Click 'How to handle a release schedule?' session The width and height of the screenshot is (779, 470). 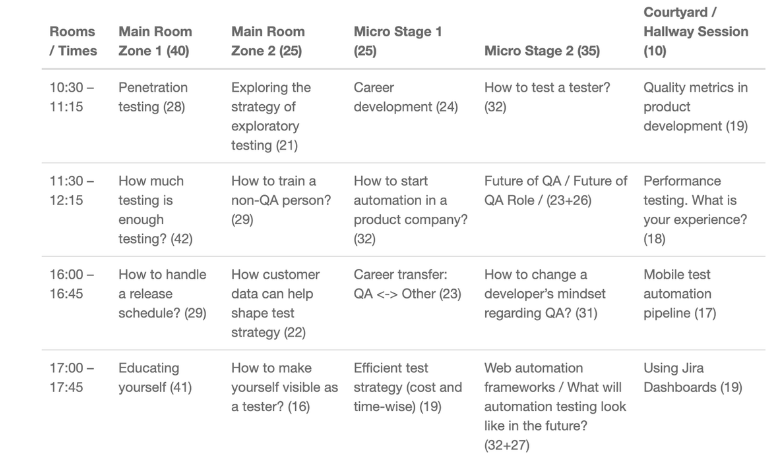[162, 294]
